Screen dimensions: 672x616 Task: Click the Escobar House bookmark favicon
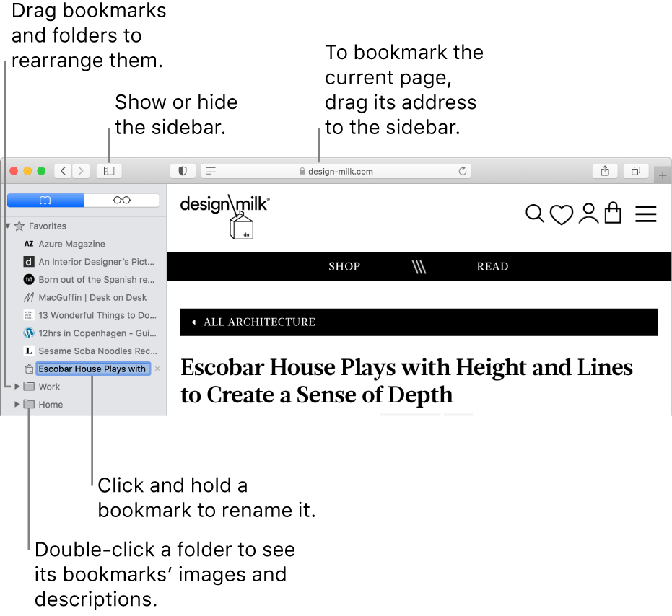29,369
